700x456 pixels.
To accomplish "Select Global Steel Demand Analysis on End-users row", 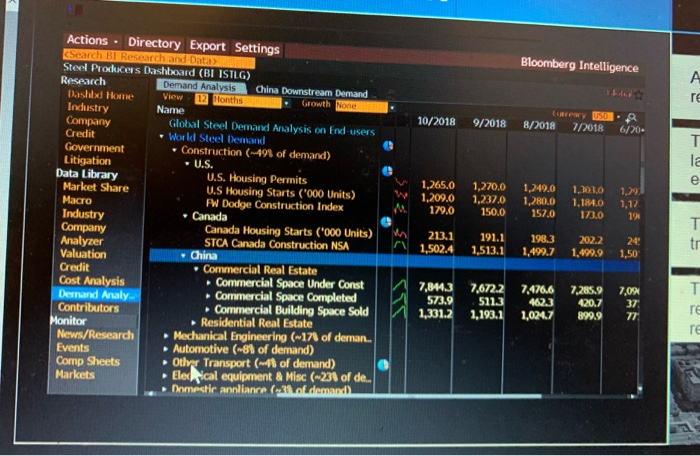I will click(x=271, y=127).
